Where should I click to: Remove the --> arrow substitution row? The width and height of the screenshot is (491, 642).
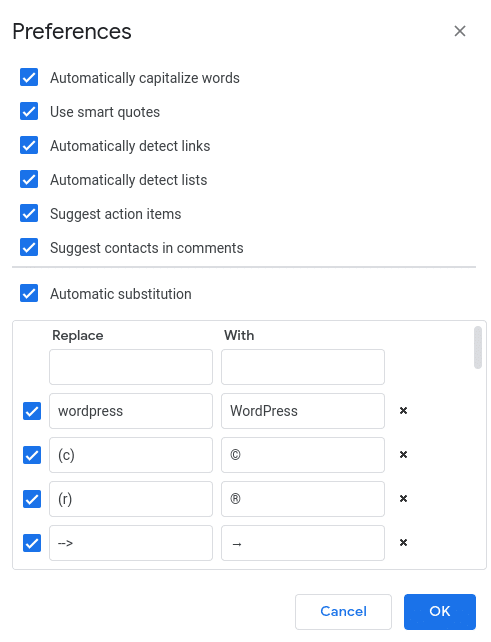click(403, 543)
